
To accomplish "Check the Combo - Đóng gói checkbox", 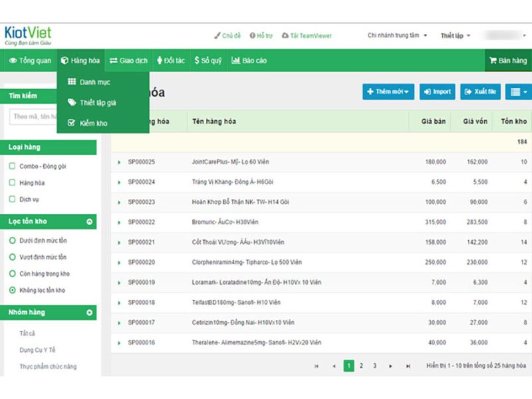I will (x=12, y=166).
